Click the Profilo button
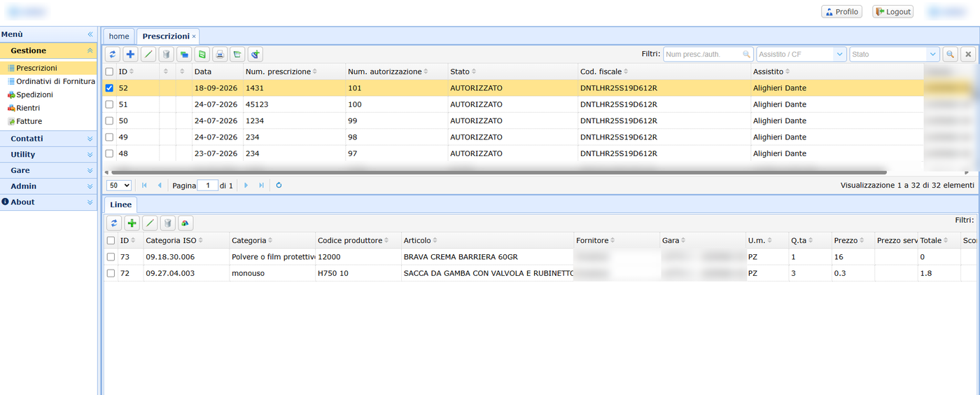The width and height of the screenshot is (980, 395). tap(841, 12)
